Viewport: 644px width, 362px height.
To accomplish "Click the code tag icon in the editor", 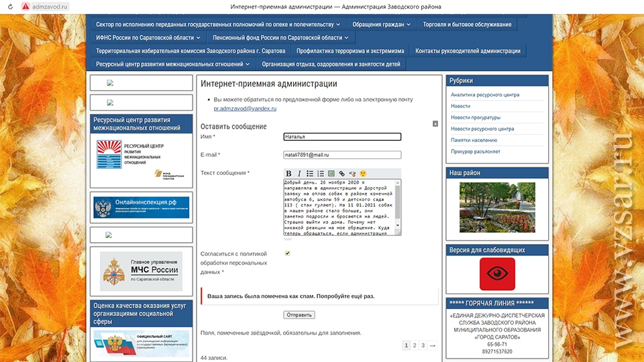I will click(352, 174).
